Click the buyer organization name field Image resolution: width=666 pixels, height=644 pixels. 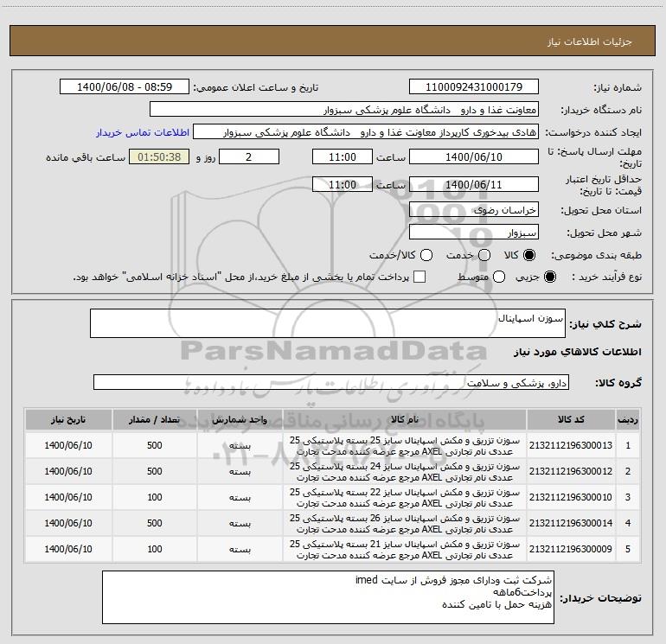pos(344,110)
